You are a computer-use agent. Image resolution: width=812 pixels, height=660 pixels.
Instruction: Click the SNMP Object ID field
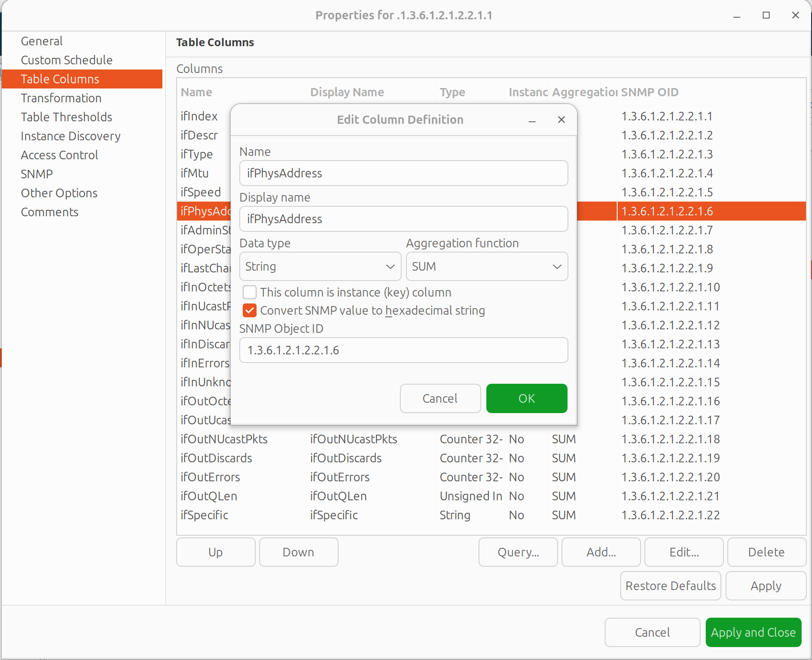click(x=403, y=350)
